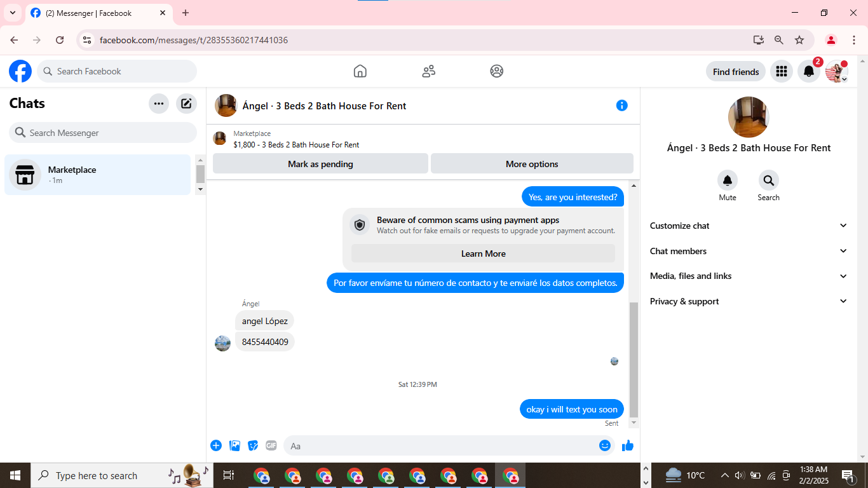Open the Groups icon in top navigation
This screenshot has height=488, width=868.
pyautogui.click(x=497, y=71)
